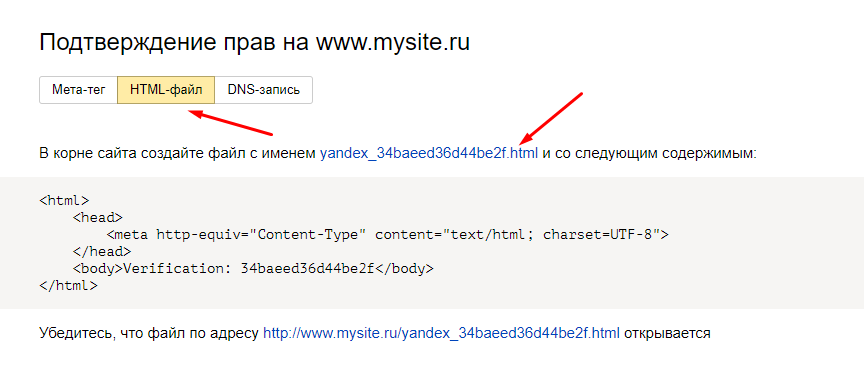Open the http://www.mysite.ru/yandex_34baeed36d44be2f.html address link
The width and height of the screenshot is (864, 389).
point(441,333)
